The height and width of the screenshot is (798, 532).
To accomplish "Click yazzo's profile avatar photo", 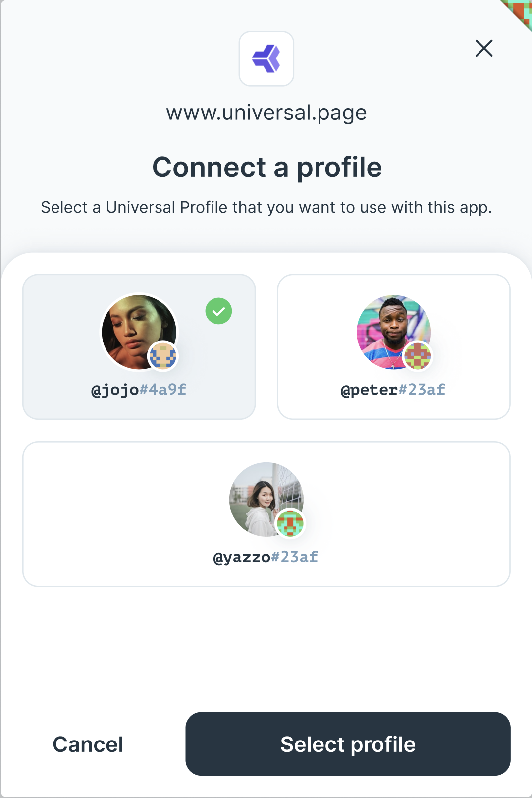I will tap(262, 495).
